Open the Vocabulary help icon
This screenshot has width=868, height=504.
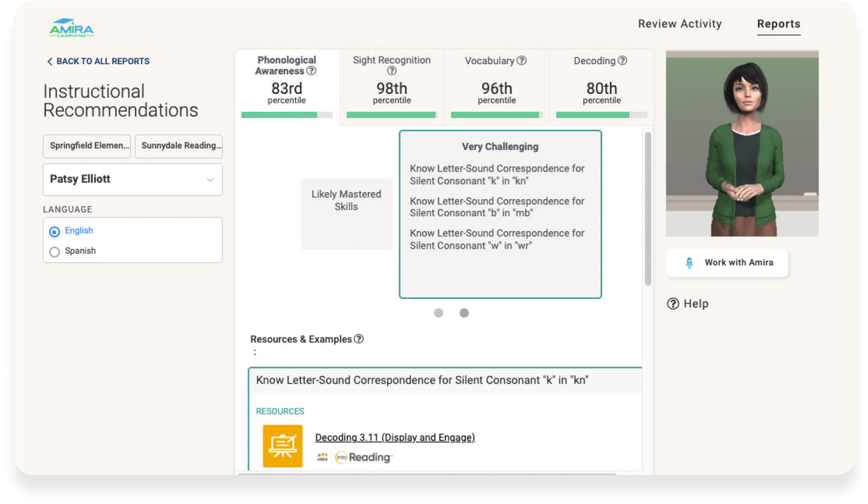pyautogui.click(x=521, y=61)
